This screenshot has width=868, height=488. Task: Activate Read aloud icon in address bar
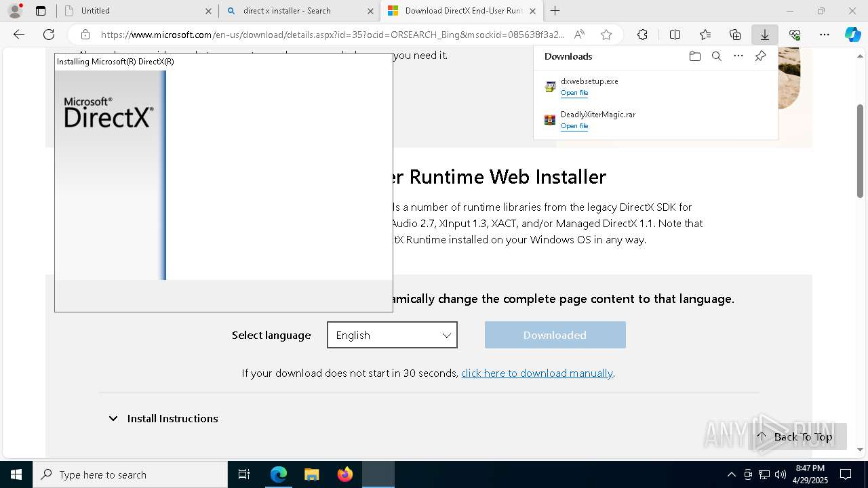[x=579, y=35]
